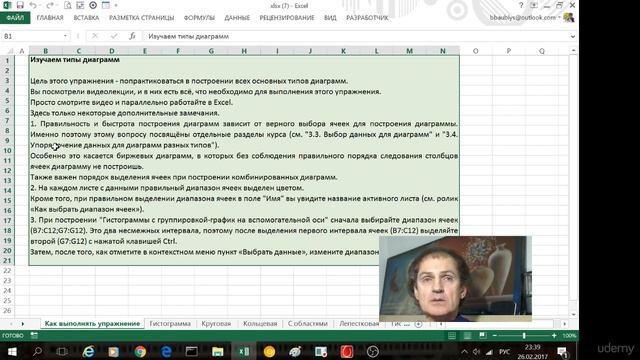This screenshot has height=360, width=640.
Task: Open Task View on the taskbar
Action: point(62,351)
